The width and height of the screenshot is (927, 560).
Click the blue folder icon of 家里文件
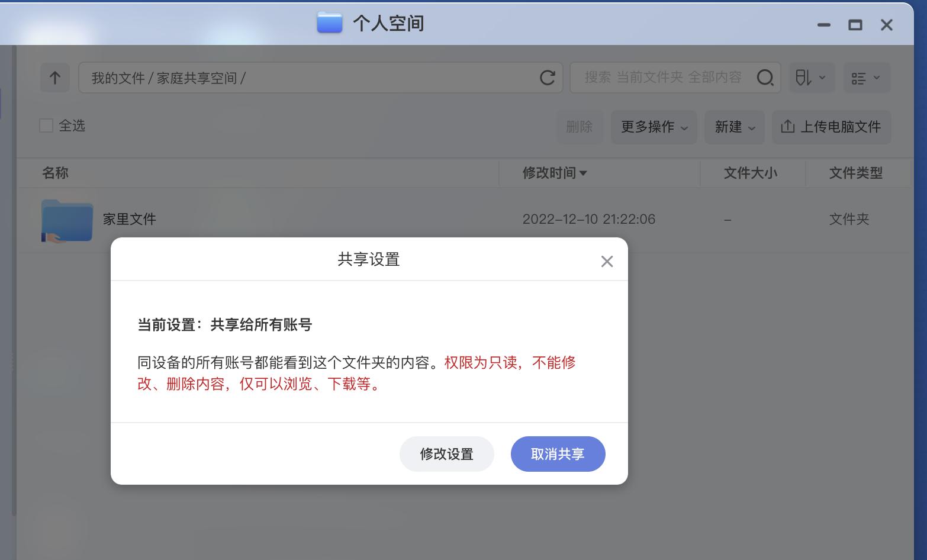(66, 220)
